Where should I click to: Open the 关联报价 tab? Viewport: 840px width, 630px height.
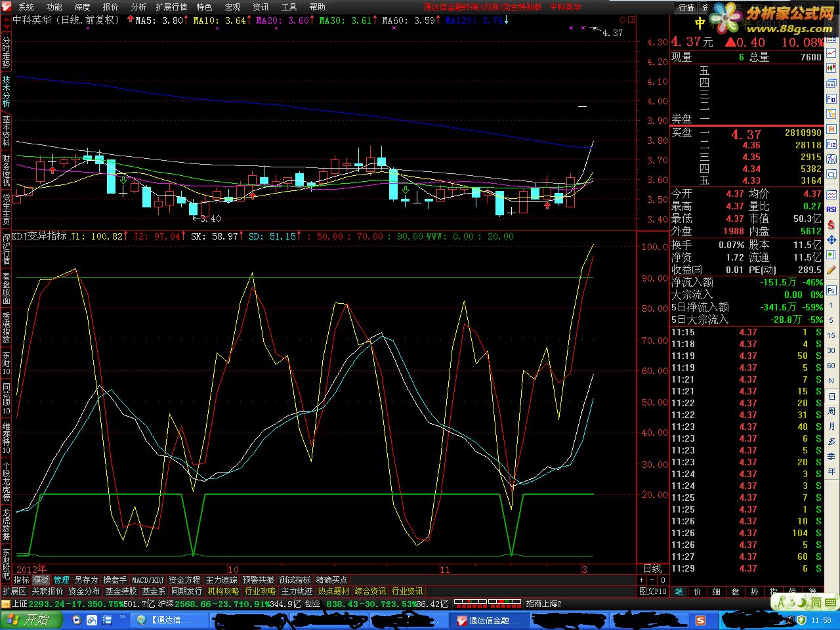[x=47, y=591]
